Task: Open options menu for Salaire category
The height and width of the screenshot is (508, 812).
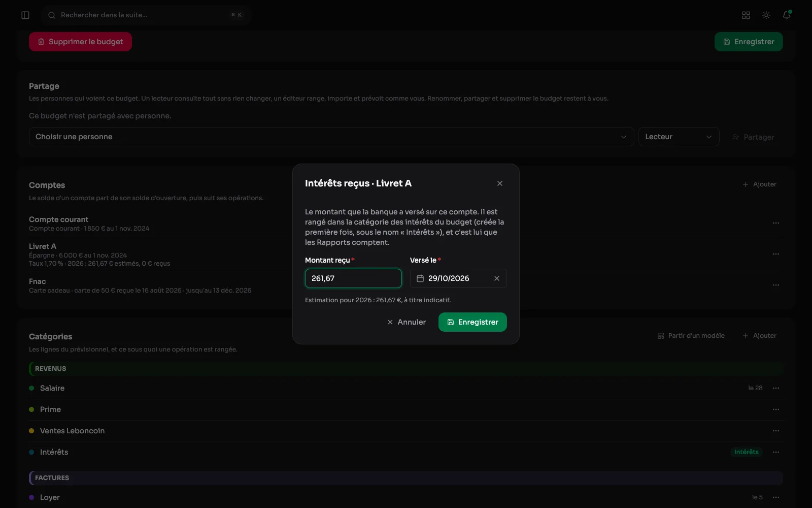Action: click(776, 388)
